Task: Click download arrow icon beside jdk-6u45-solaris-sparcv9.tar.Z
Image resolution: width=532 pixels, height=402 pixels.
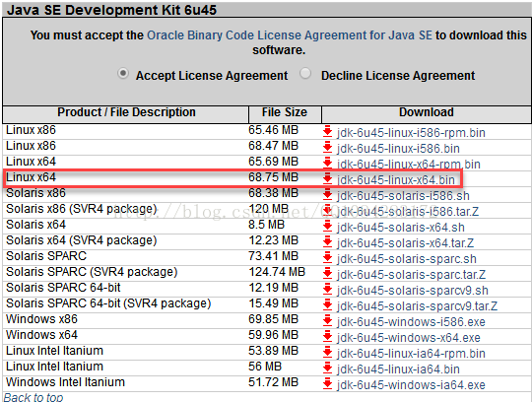Action: pyautogui.click(x=327, y=305)
